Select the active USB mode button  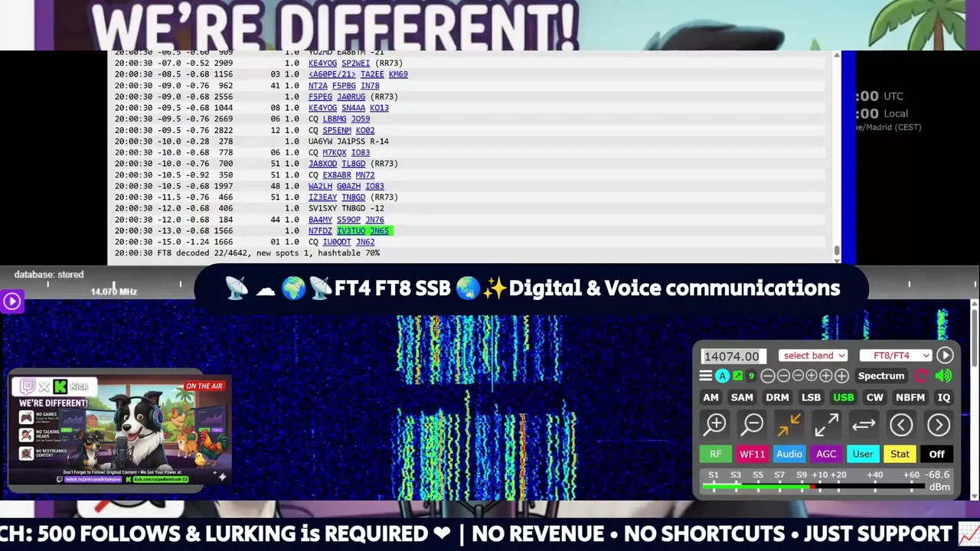point(844,397)
